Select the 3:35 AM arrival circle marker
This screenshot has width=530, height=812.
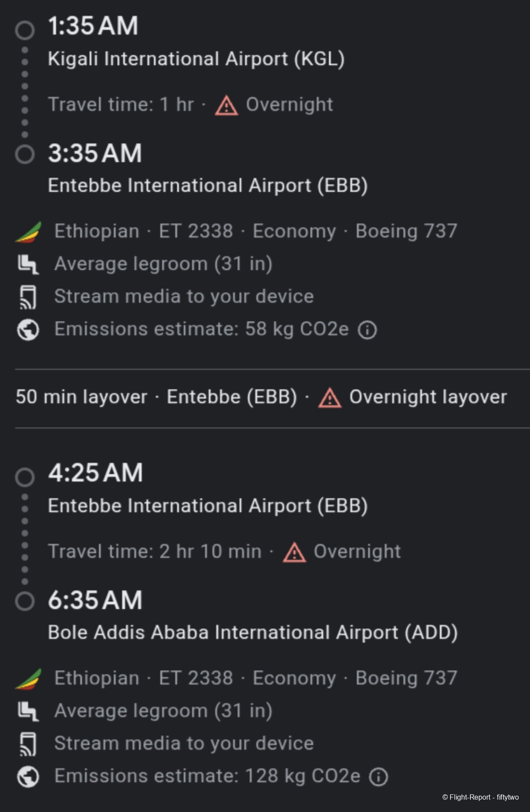[25, 154]
